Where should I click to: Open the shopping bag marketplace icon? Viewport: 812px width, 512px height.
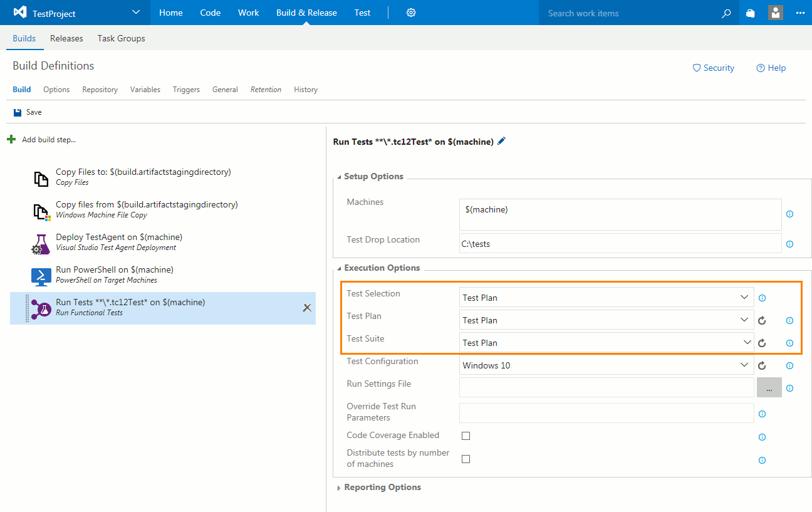pyautogui.click(x=751, y=13)
